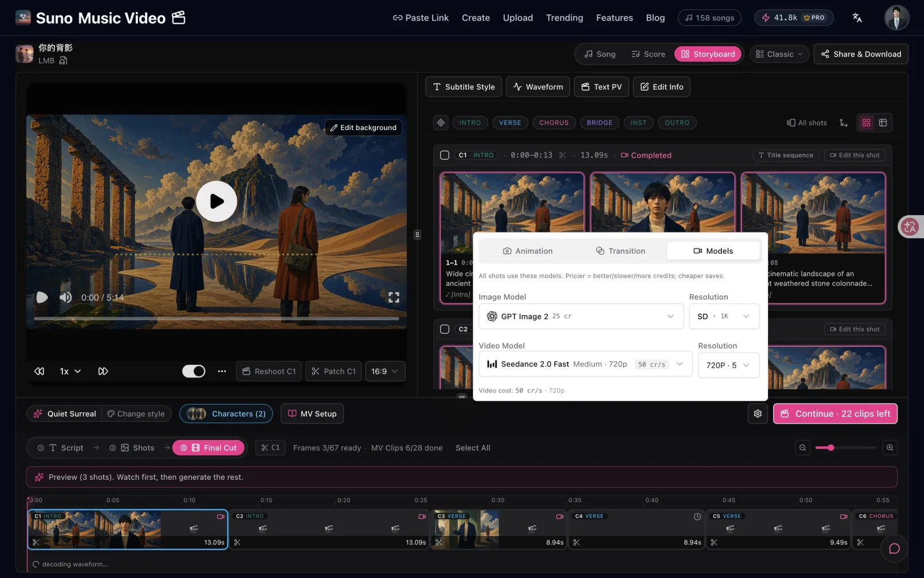This screenshot has height=578, width=924.
Task: Click the video playback progress bar
Action: click(x=217, y=318)
